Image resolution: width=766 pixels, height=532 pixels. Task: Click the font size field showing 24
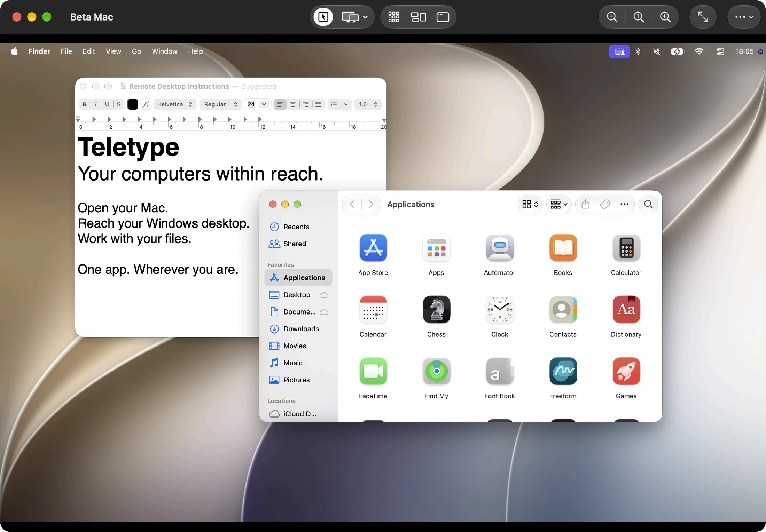251,104
